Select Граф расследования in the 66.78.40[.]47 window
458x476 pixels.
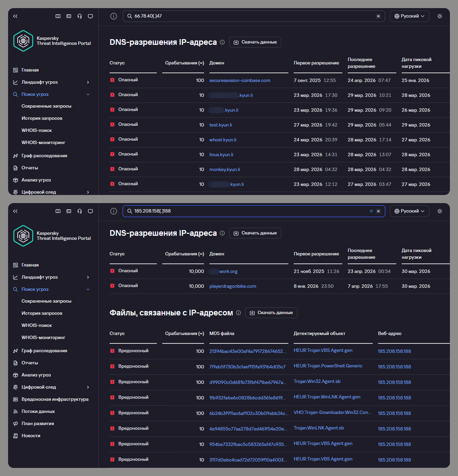click(x=44, y=156)
